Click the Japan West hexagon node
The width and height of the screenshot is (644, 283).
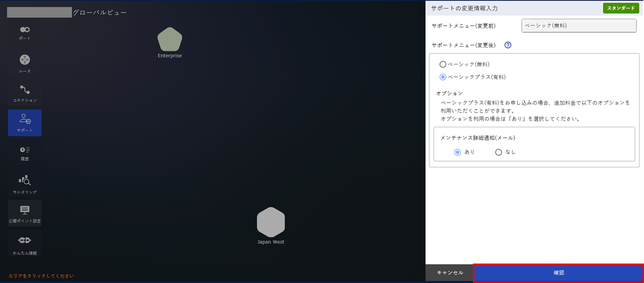click(x=271, y=222)
